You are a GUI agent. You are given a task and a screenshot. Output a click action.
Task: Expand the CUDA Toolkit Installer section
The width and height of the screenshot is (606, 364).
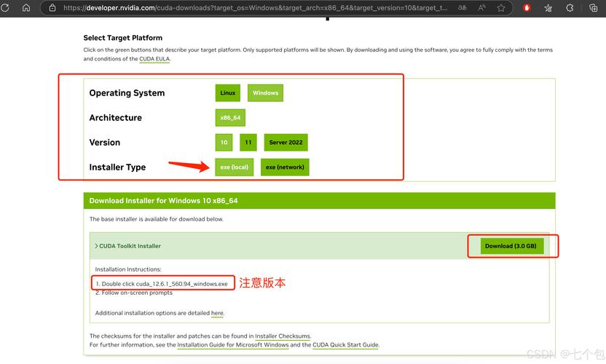(x=128, y=246)
